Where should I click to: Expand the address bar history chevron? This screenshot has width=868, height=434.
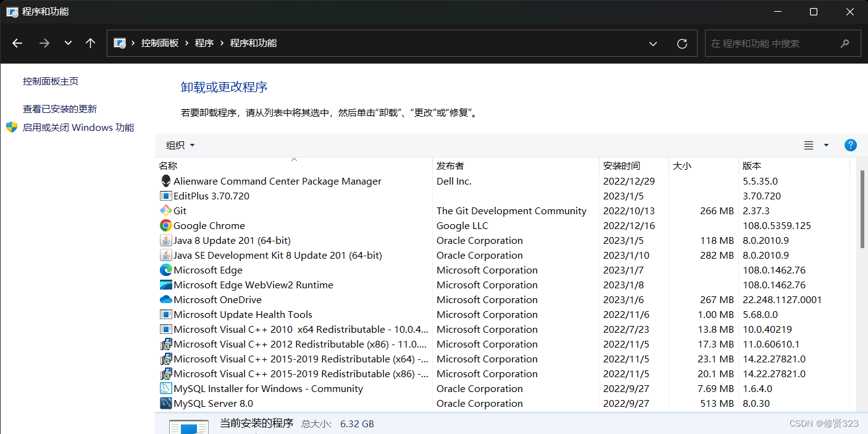[653, 43]
